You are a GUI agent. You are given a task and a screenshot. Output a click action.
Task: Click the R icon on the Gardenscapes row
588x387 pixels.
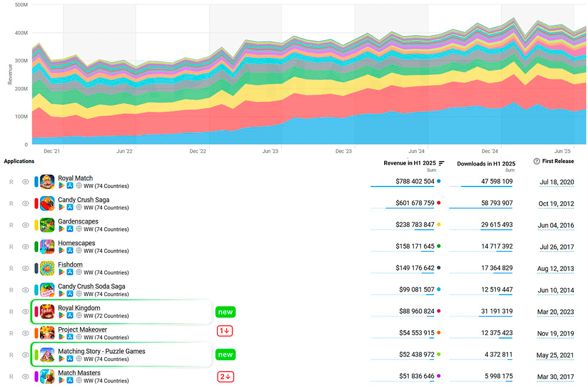[x=11, y=225]
